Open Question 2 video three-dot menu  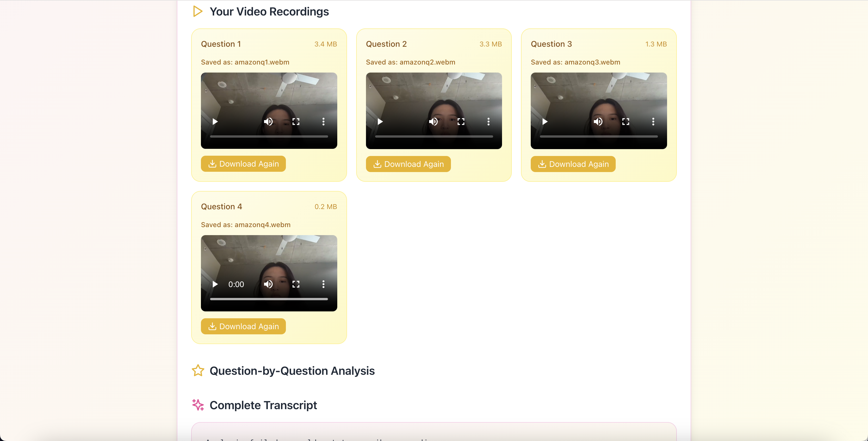(488, 122)
